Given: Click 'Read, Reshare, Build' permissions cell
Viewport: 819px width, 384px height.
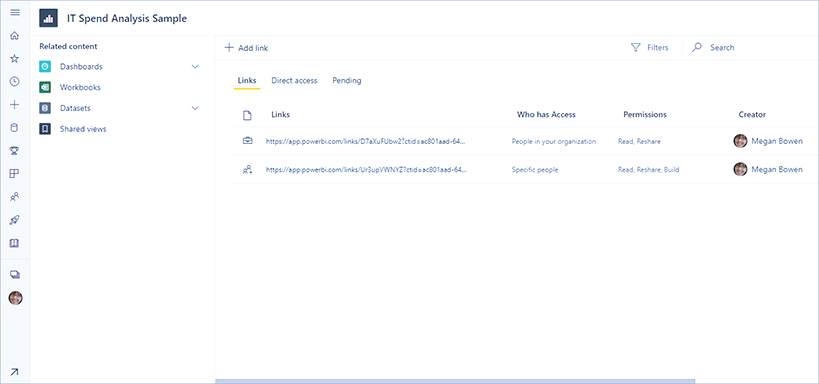Looking at the screenshot, I should click(649, 169).
